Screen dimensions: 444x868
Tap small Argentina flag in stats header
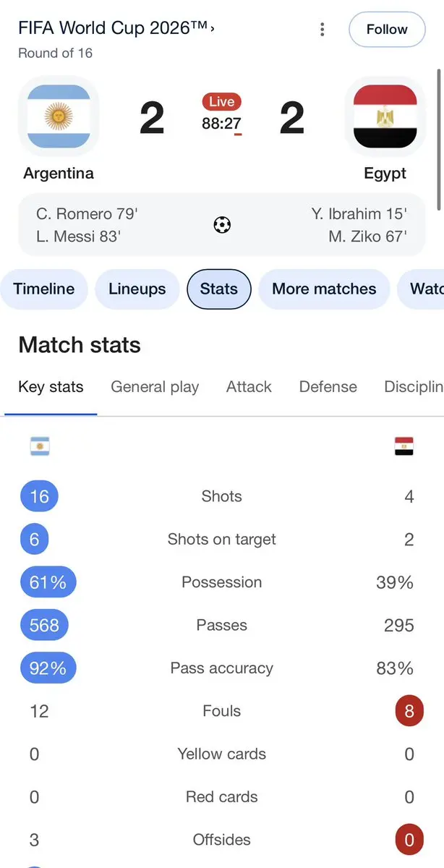(40, 446)
